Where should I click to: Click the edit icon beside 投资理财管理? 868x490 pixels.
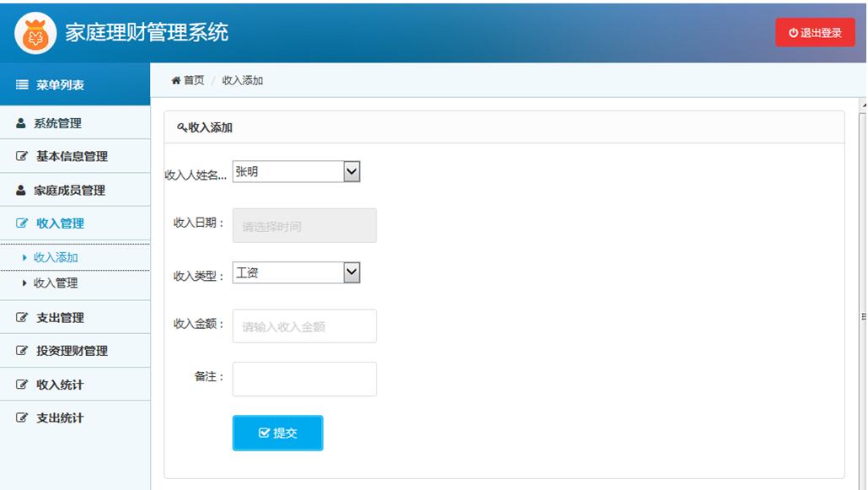coord(23,351)
